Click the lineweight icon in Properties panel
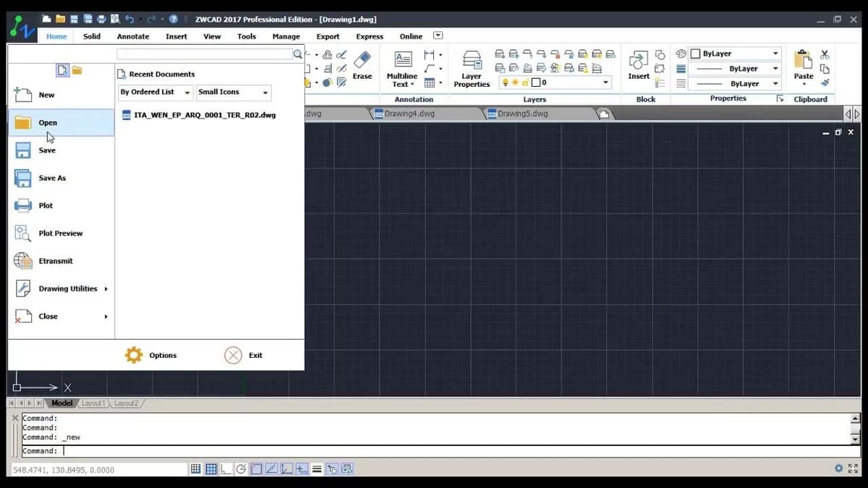The height and width of the screenshot is (488, 868). pyautogui.click(x=681, y=69)
